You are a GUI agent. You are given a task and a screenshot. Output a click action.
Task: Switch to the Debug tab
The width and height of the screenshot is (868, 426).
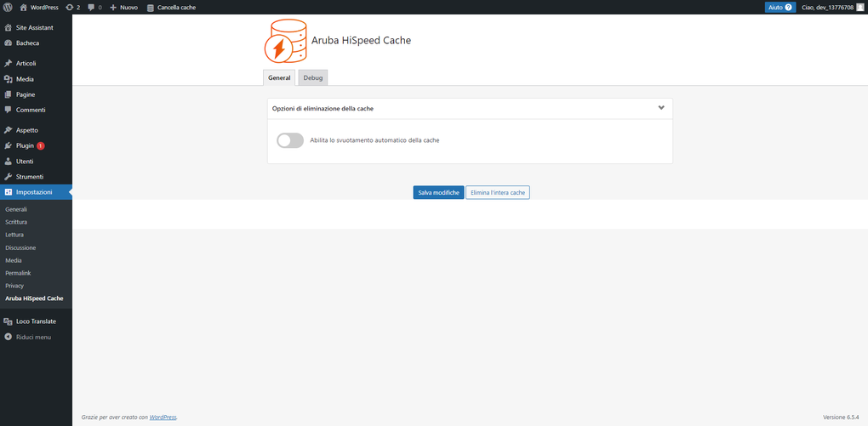(x=313, y=78)
